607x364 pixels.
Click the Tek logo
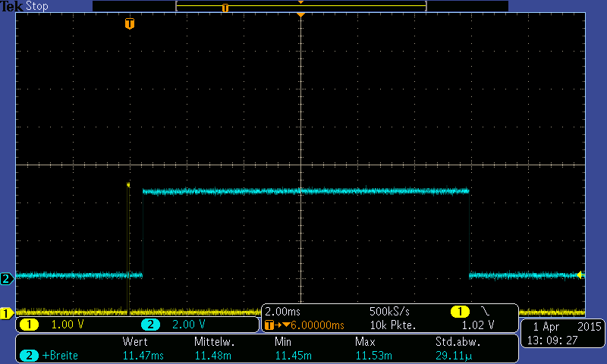[x=12, y=6]
